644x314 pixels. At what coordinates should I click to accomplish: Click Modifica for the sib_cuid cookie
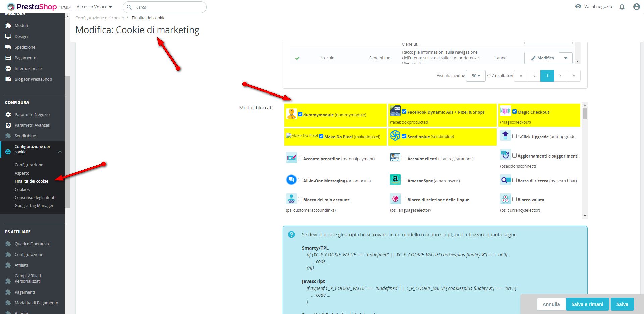(542, 58)
